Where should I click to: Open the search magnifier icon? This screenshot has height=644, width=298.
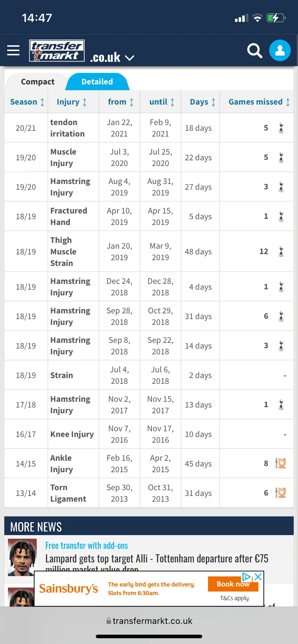254,51
